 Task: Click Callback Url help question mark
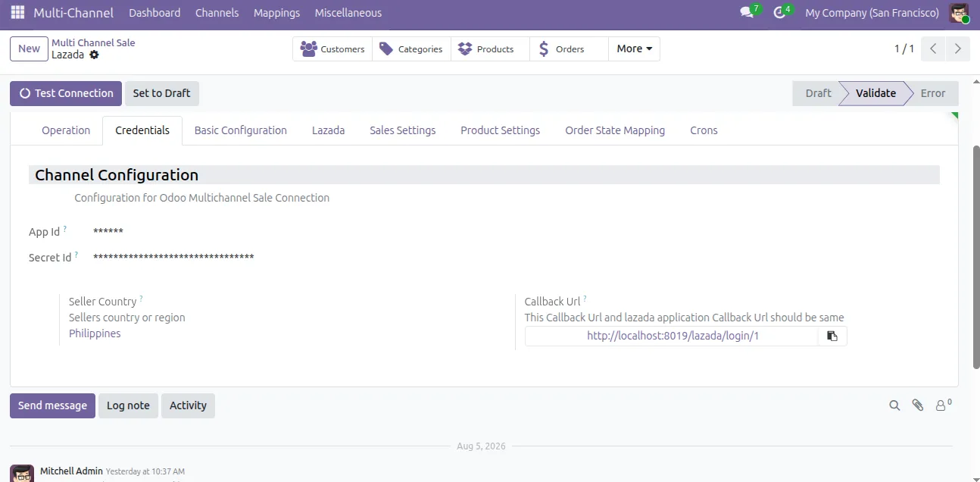[x=585, y=299]
